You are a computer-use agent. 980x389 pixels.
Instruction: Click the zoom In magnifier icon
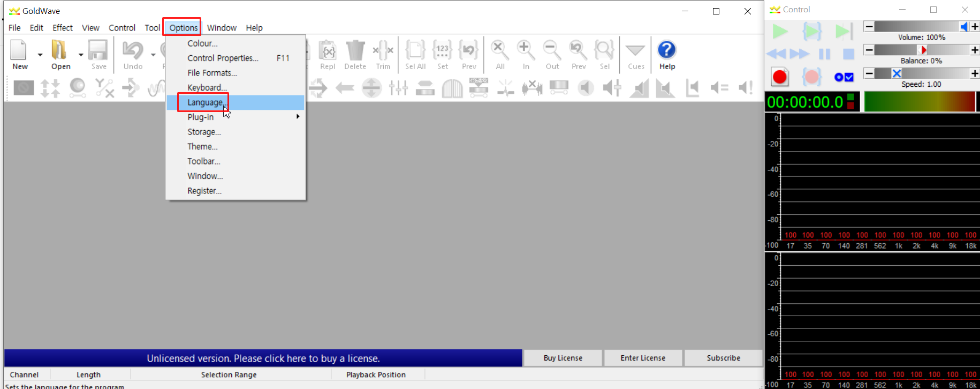pos(526,50)
